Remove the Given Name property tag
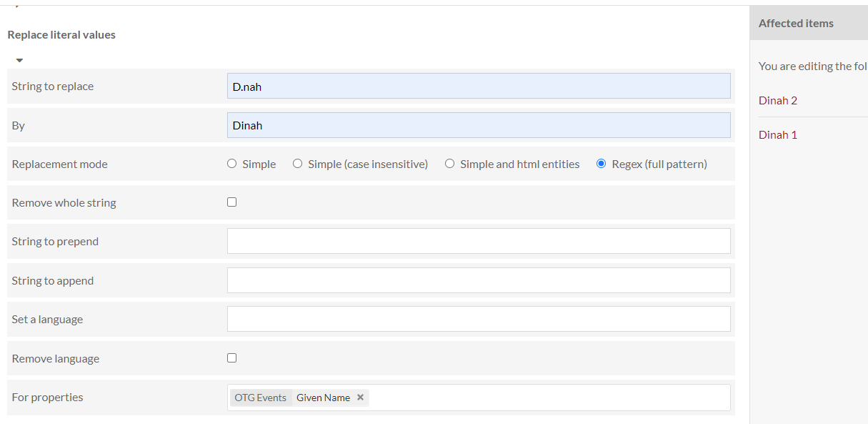Screen dimensions: 868x424 tap(360, 398)
